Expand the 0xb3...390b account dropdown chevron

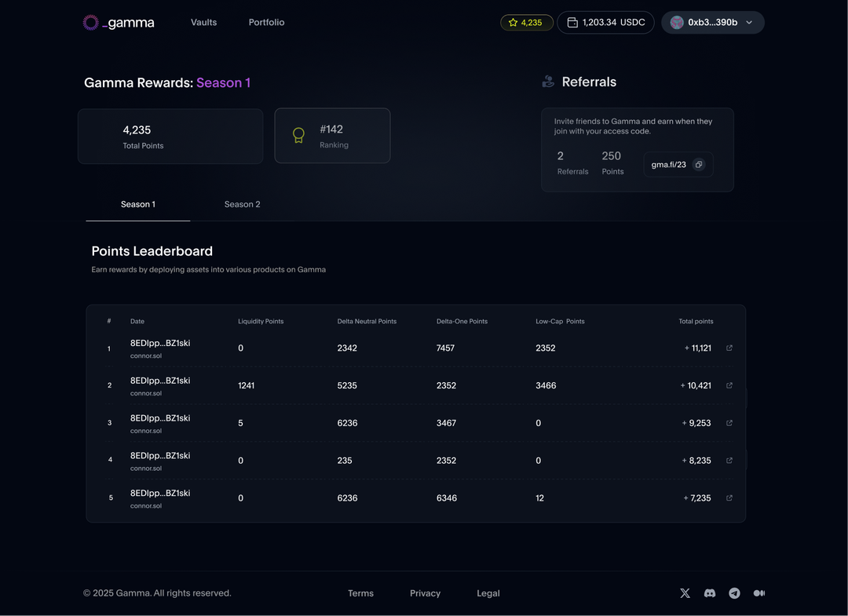point(749,23)
